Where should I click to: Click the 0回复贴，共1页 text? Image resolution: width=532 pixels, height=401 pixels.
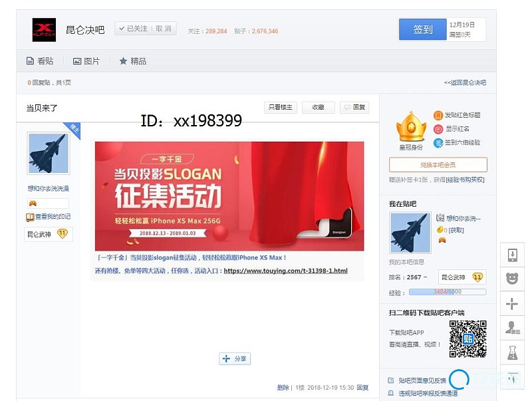(x=49, y=82)
